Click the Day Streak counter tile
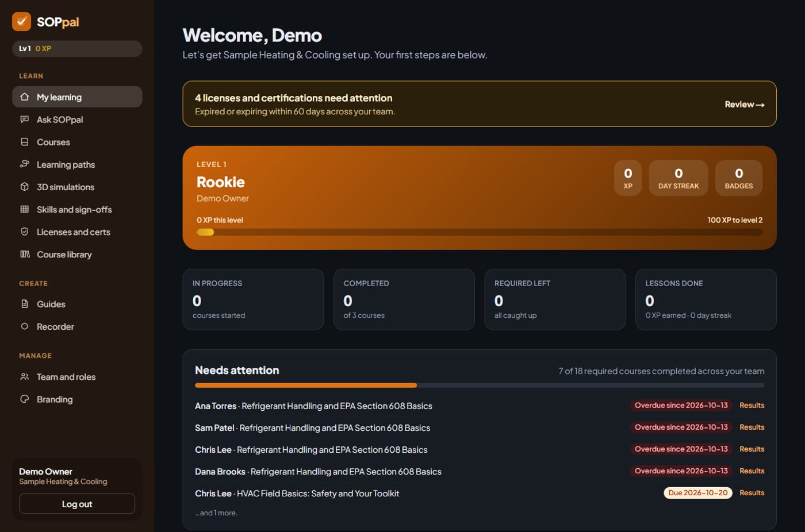805x532 pixels. 678,178
